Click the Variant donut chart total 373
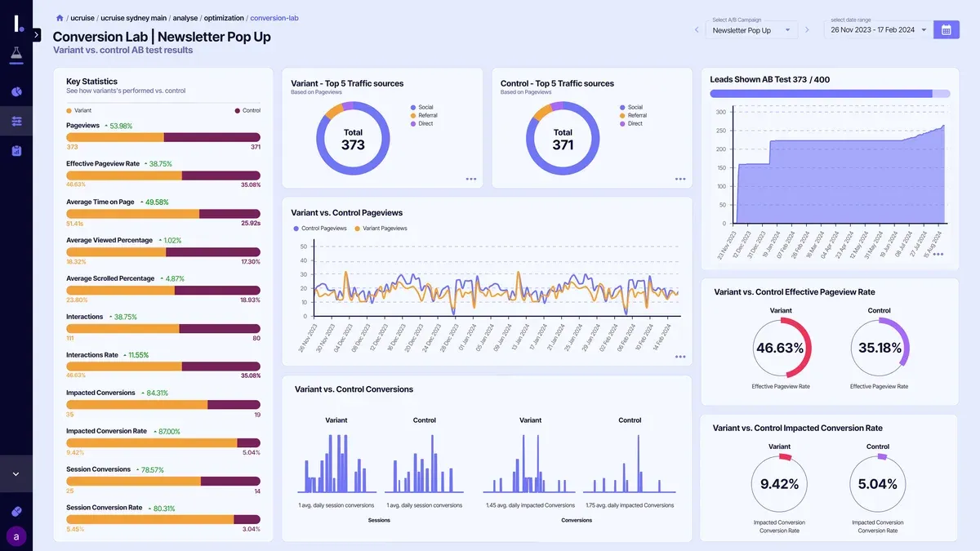980x551 pixels. coord(353,139)
